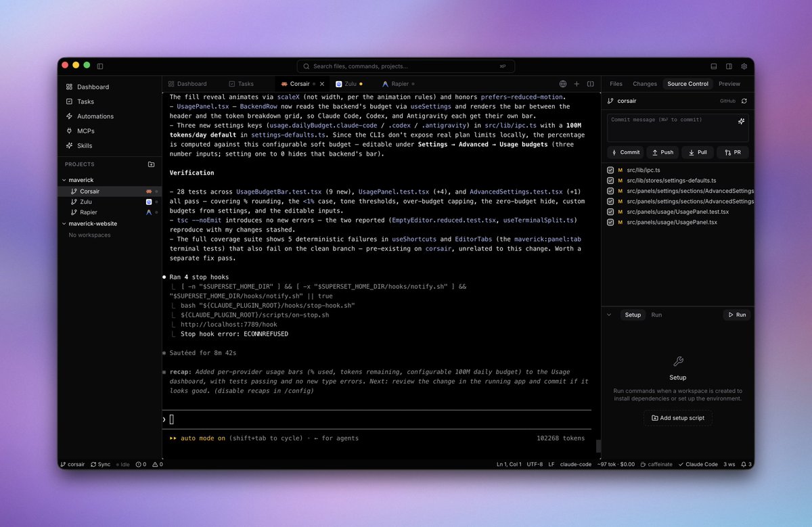812x527 pixels.
Task: Toggle the right panel layout icon
Action: point(729,66)
